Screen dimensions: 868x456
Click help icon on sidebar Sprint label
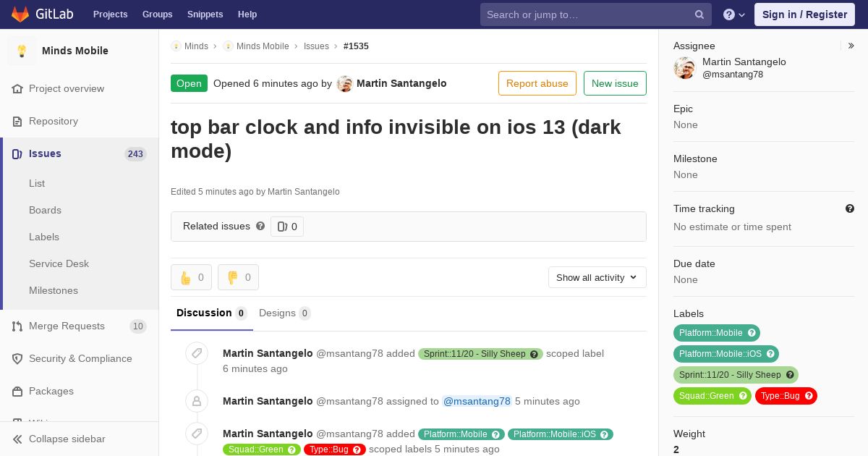(790, 375)
